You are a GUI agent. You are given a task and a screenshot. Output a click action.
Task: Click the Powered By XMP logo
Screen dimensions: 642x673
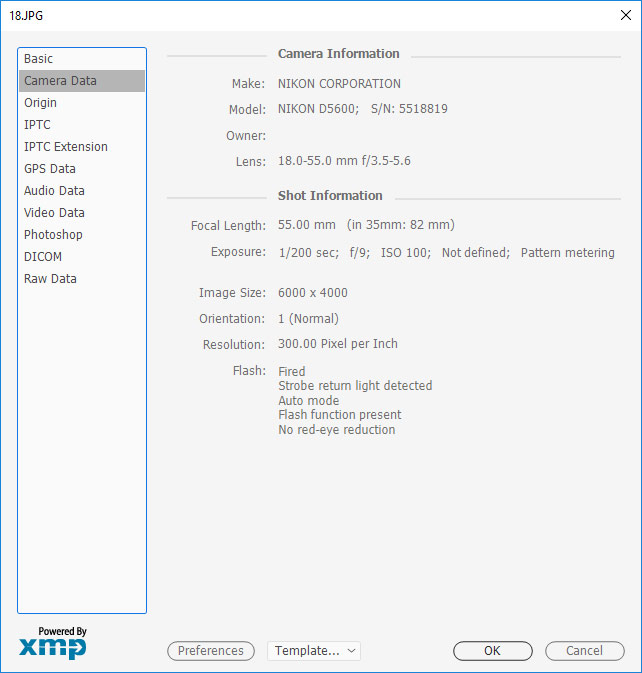pyautogui.click(x=53, y=643)
